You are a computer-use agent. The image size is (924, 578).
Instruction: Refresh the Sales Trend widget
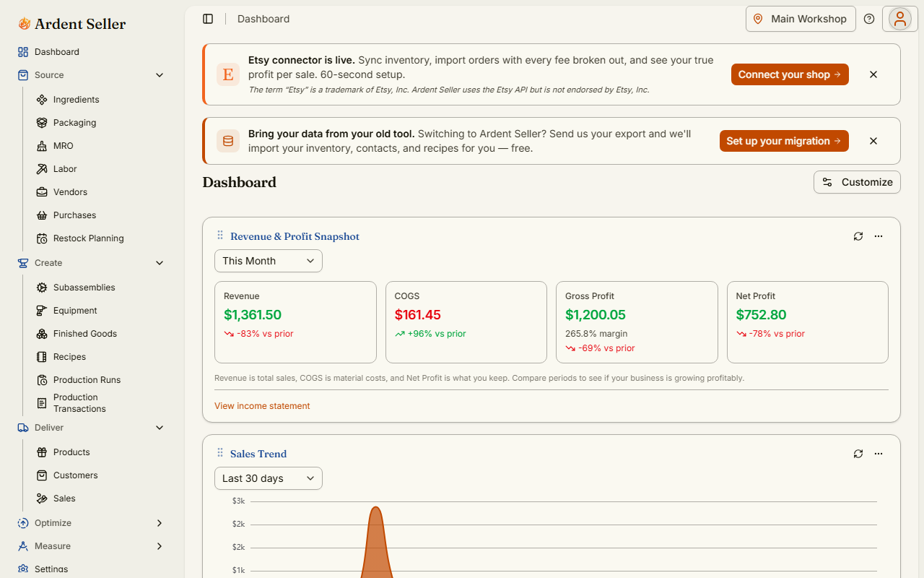[858, 454]
